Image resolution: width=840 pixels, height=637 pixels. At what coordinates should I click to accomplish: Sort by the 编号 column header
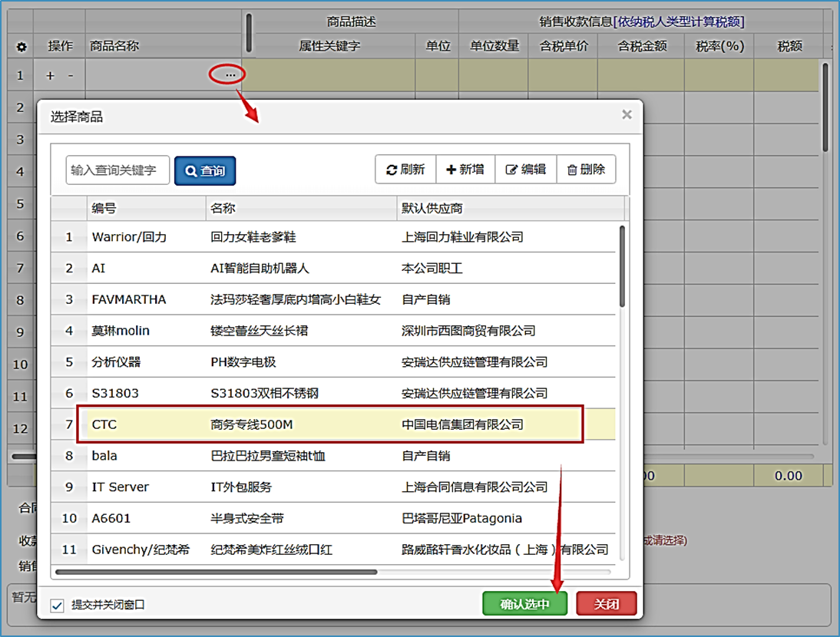tap(146, 208)
